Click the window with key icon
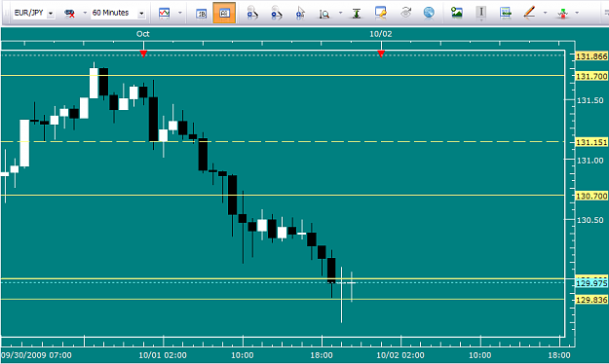This screenshot has height=364, width=609. point(380,13)
